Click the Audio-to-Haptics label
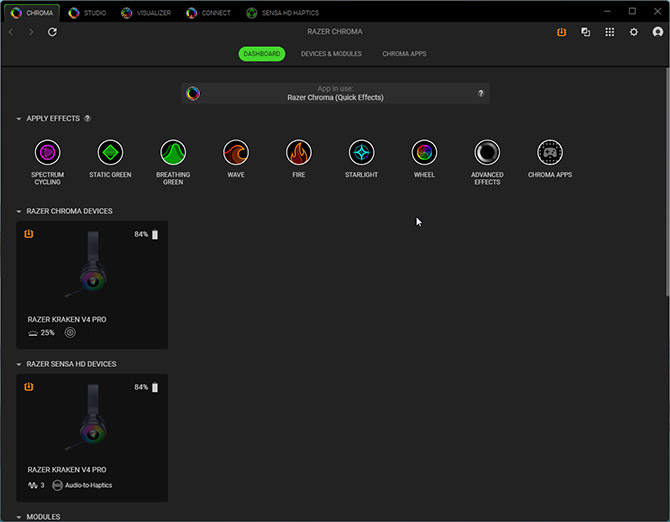 coord(88,485)
